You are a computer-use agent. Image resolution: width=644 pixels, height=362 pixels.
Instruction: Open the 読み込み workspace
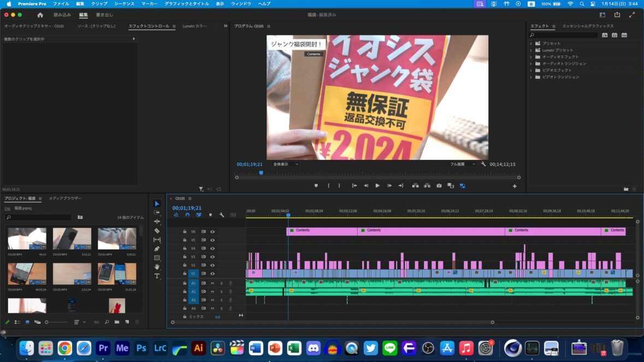point(62,15)
